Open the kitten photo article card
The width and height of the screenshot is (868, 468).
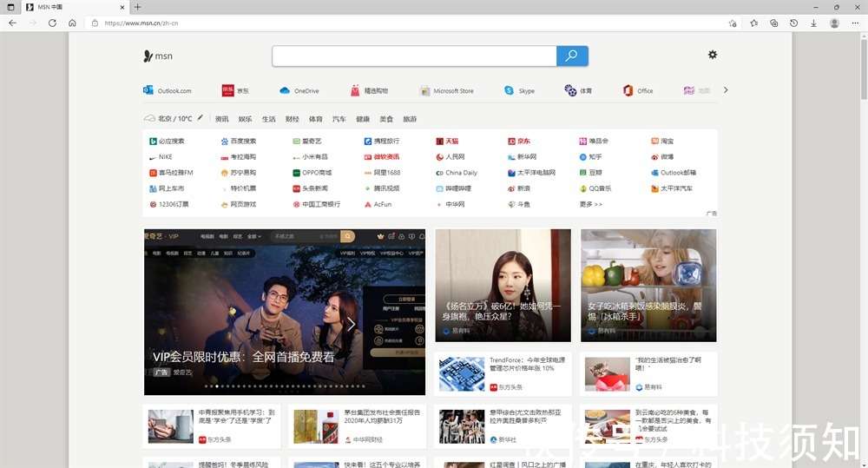(x=648, y=374)
